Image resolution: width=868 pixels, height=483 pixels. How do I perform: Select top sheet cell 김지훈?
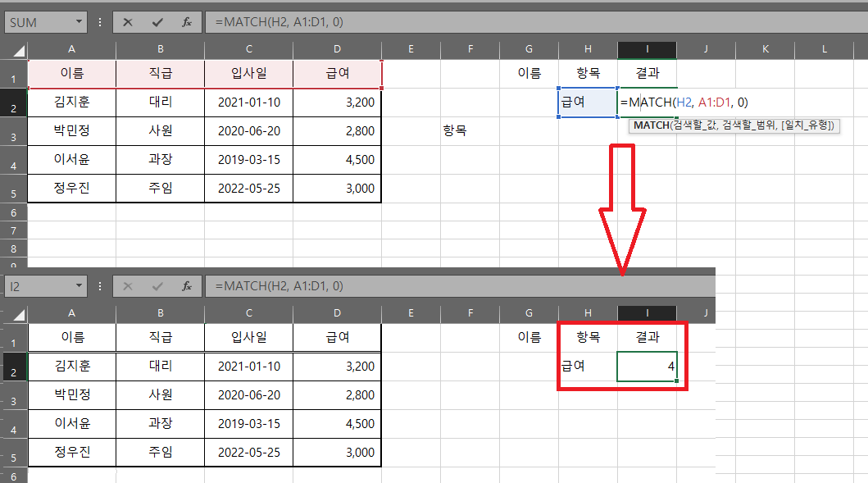click(72, 103)
